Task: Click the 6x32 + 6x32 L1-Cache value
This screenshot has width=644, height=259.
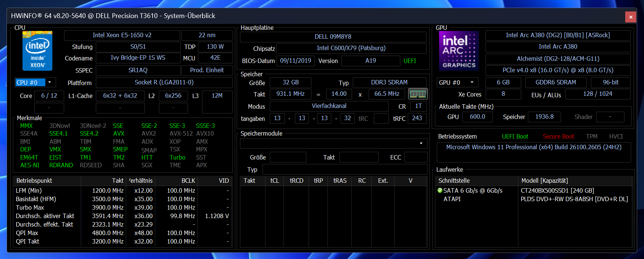Action: [120, 96]
